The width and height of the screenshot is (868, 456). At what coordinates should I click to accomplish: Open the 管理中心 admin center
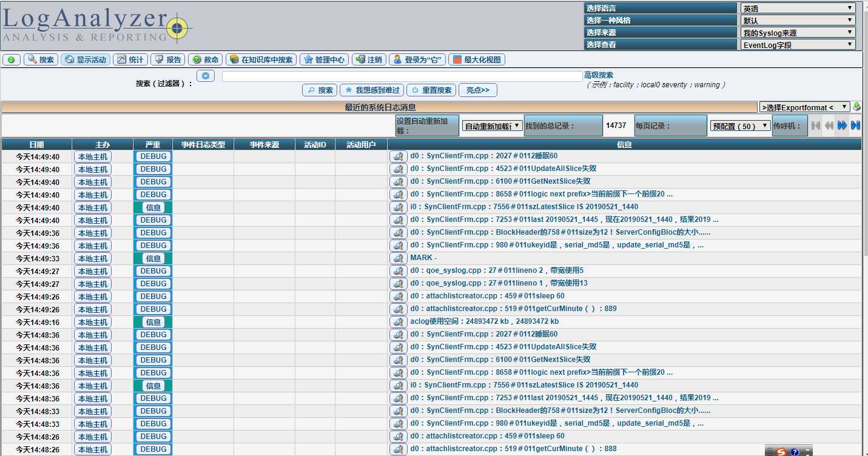325,59
